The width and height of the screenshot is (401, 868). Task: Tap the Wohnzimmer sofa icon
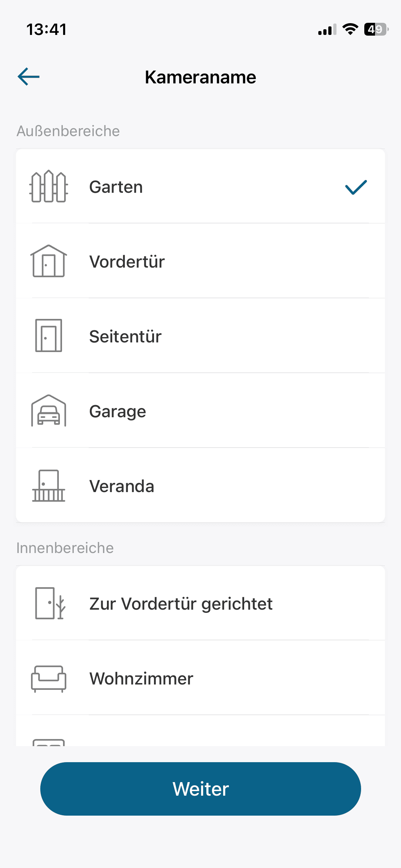coord(48,678)
